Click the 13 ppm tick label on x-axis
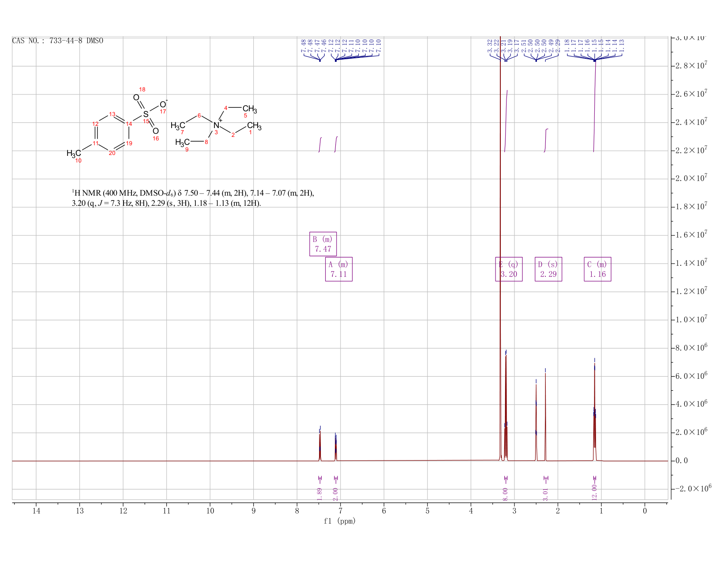Viewport: 728px width, 563px height. click(x=80, y=511)
